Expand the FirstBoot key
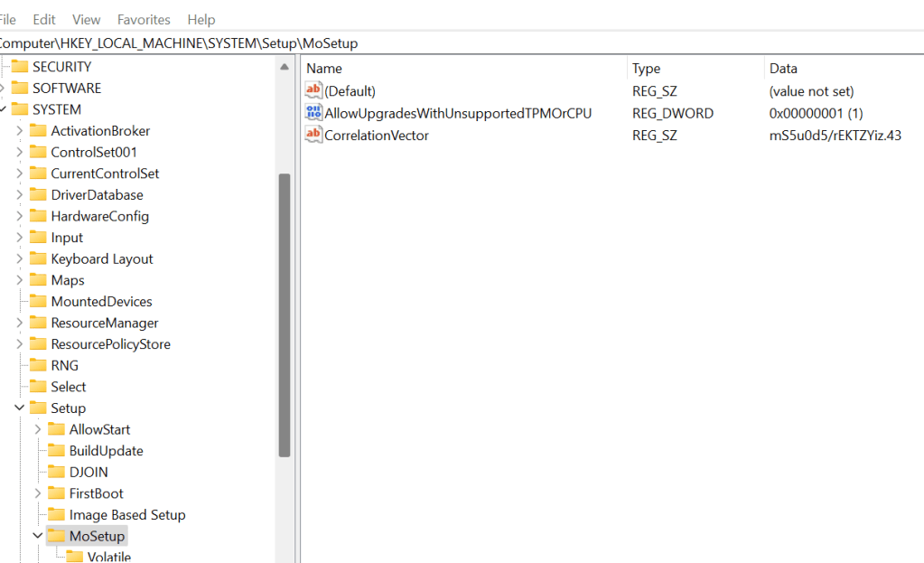924x563 pixels. click(x=37, y=493)
